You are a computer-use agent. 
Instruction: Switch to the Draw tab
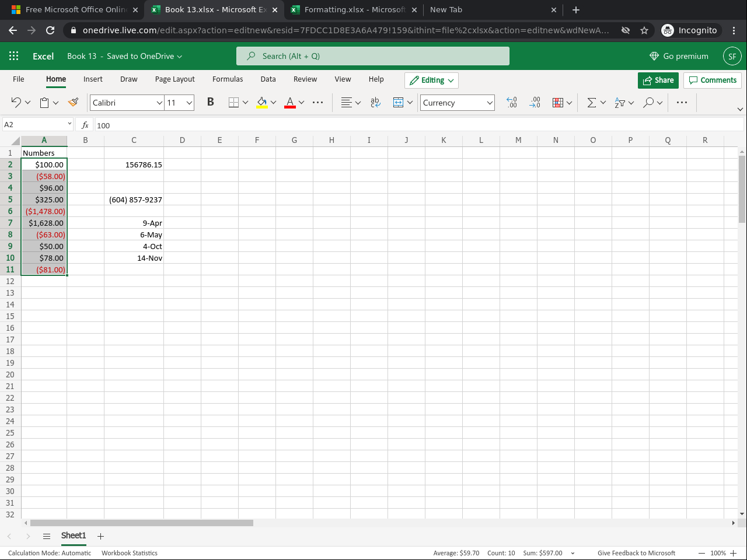129,79
